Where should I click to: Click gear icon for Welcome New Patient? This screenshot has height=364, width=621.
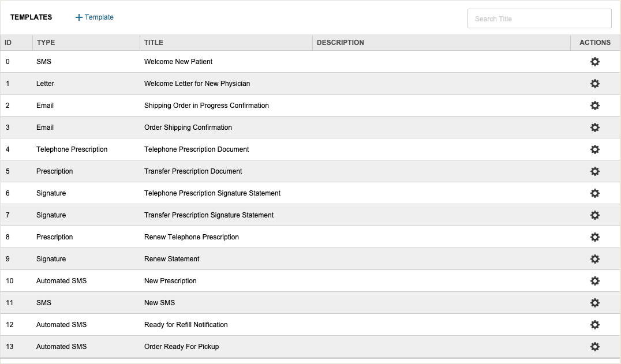click(x=595, y=62)
